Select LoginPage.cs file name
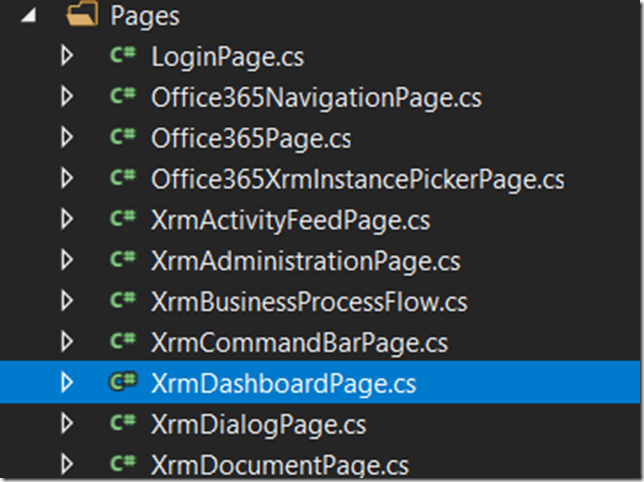Screen dimensions: 644x482 [x=228, y=57]
